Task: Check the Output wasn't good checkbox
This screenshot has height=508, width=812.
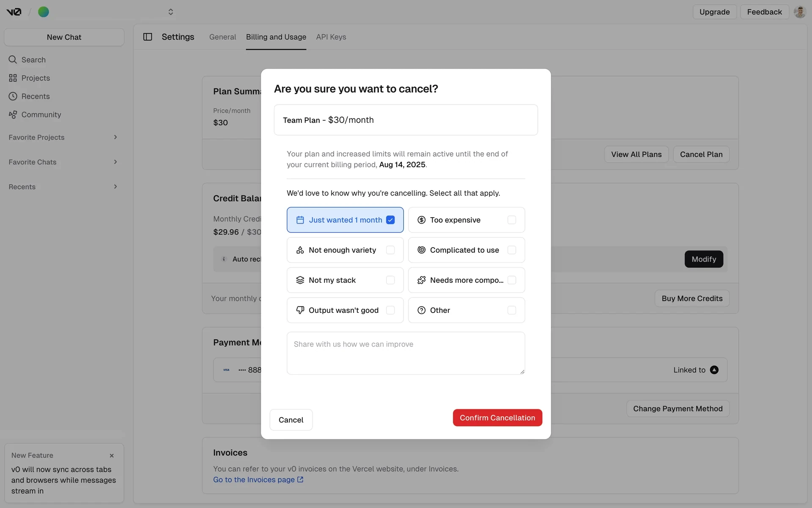Action: (390, 310)
